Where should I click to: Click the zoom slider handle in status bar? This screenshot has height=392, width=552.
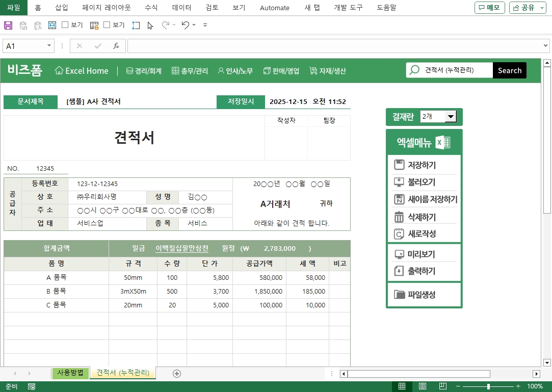pyautogui.click(x=488, y=386)
